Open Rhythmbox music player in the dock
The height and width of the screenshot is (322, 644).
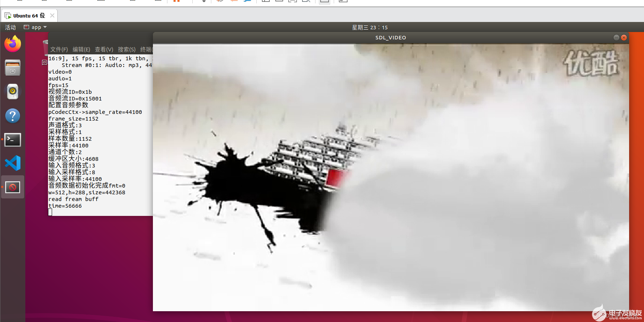(13, 92)
